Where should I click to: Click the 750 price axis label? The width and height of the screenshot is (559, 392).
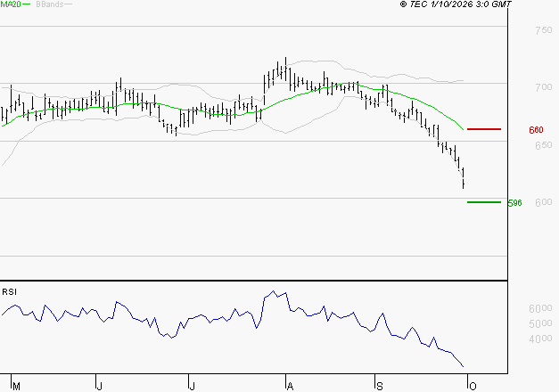[543, 30]
